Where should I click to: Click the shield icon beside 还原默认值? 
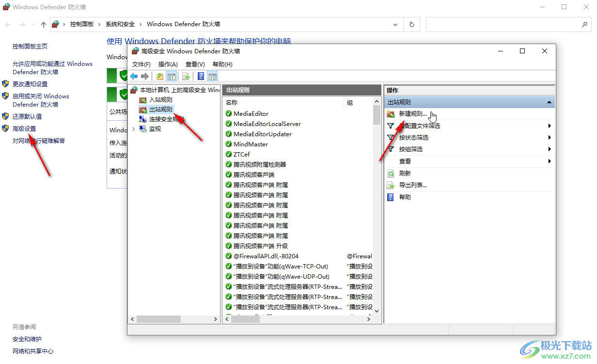(5, 116)
